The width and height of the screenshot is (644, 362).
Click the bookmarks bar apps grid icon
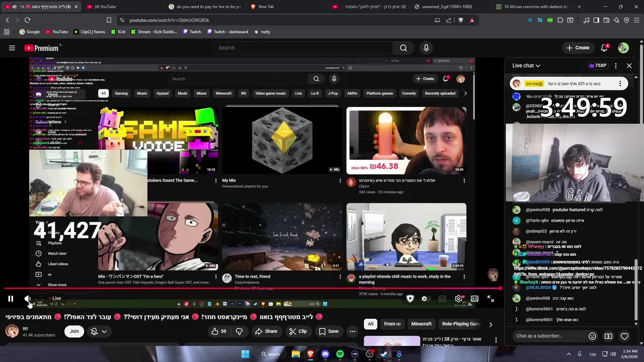(x=7, y=32)
